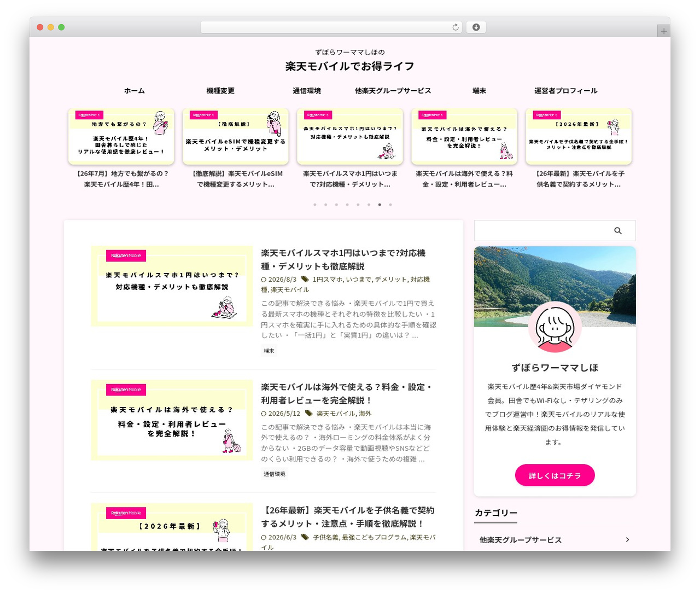Open site title 楽天モバイルでお得ライフ
The width and height of the screenshot is (700, 593).
[x=350, y=66]
